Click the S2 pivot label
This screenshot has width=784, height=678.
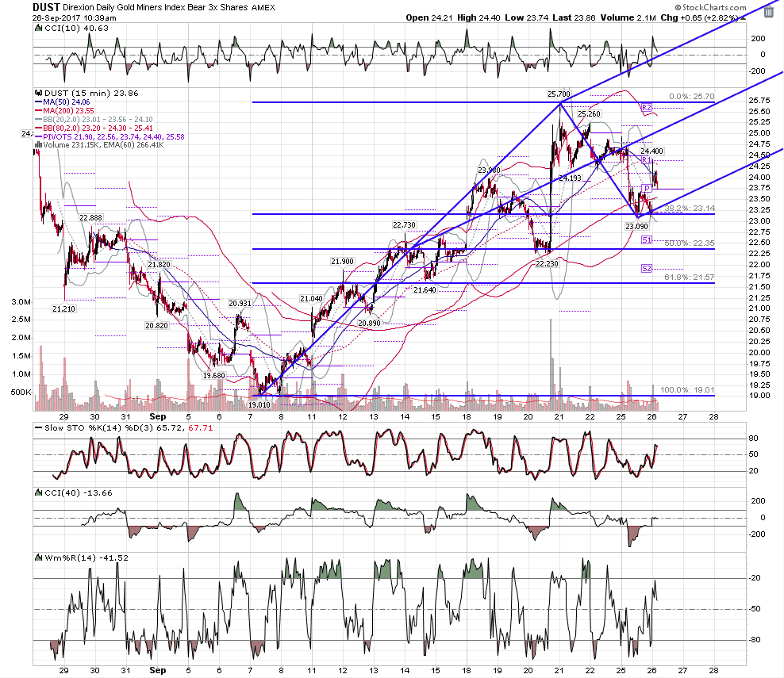pos(647,269)
